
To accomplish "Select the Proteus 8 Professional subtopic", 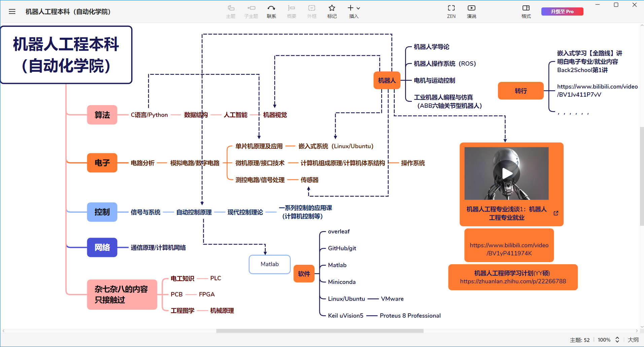I will click(x=410, y=316).
